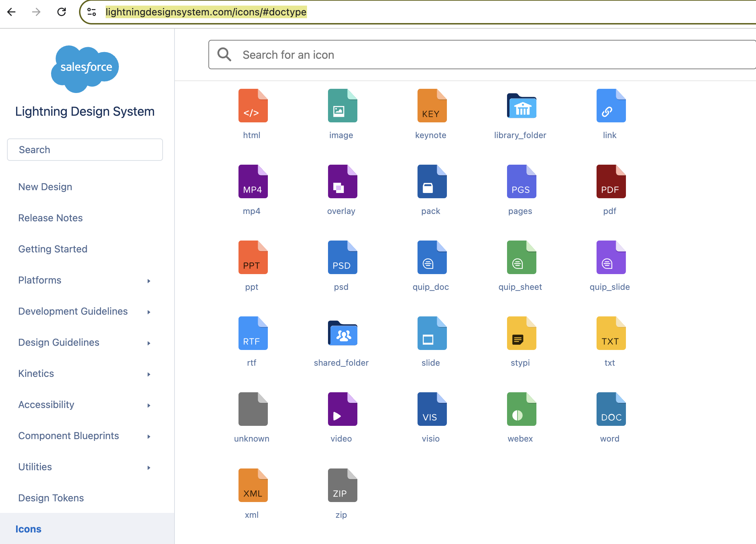
Task: Open the Icons sidebar item
Action: (x=28, y=529)
